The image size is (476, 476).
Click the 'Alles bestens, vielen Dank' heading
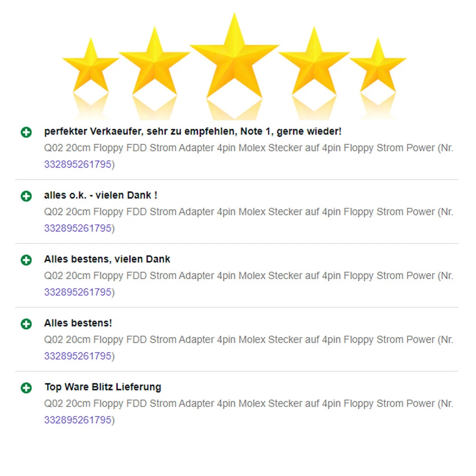click(107, 259)
